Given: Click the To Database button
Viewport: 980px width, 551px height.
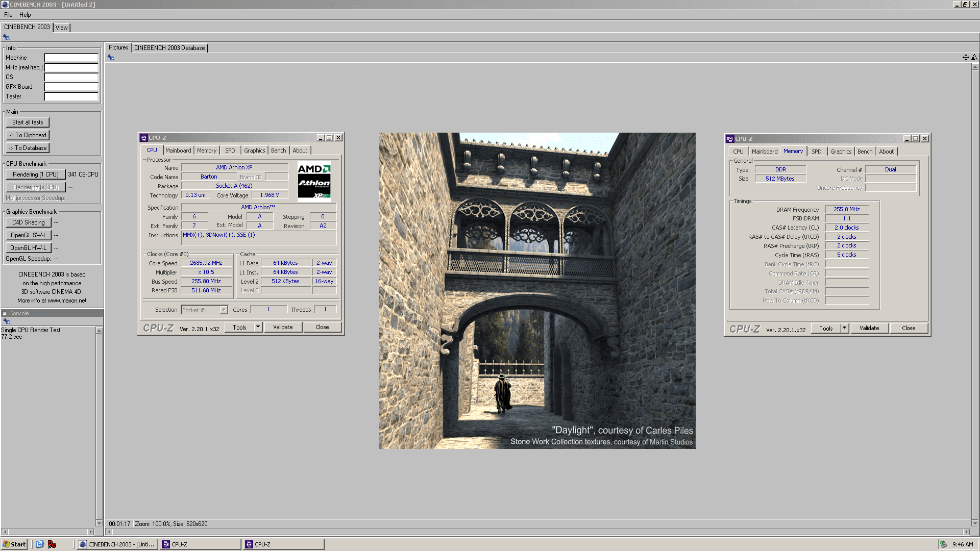Looking at the screenshot, I should coord(28,148).
